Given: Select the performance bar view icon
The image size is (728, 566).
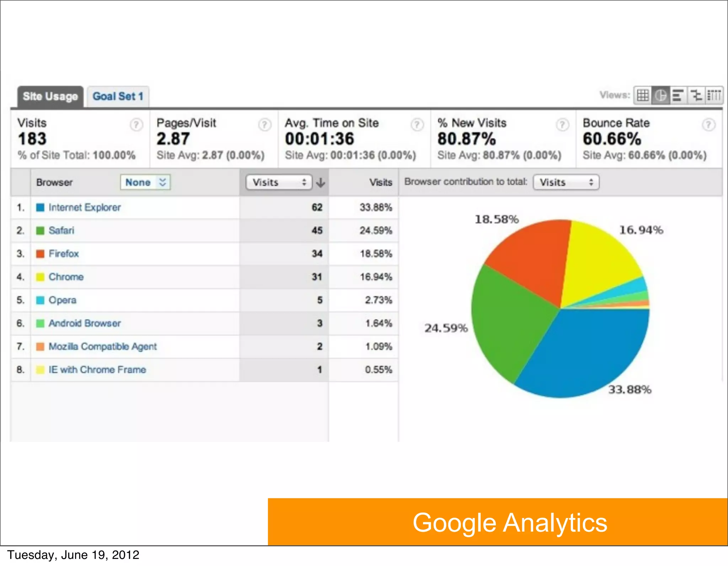Looking at the screenshot, I should click(x=678, y=95).
